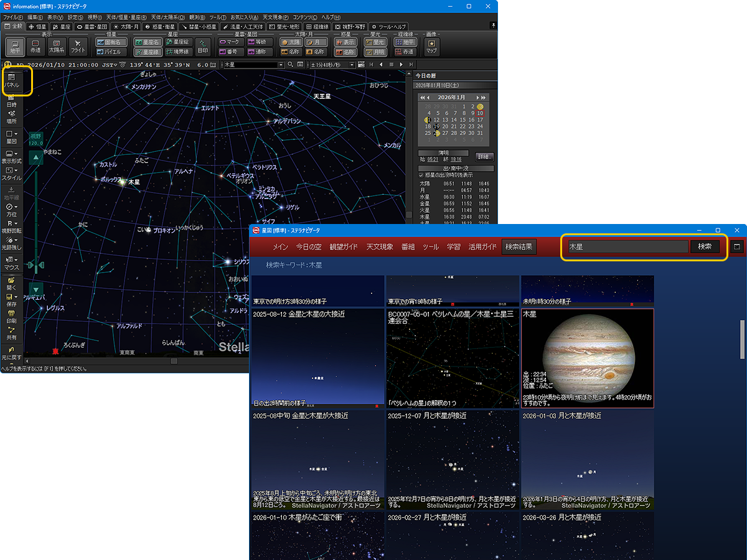Open the パネル (Panel) sidebar icon
Screen dimensions: 747x560
pos(12,80)
